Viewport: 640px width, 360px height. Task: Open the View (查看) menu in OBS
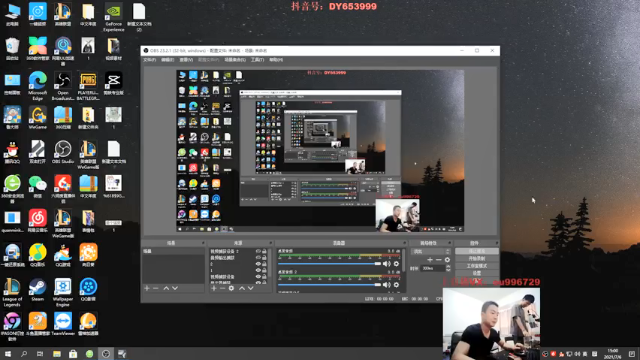point(186,60)
